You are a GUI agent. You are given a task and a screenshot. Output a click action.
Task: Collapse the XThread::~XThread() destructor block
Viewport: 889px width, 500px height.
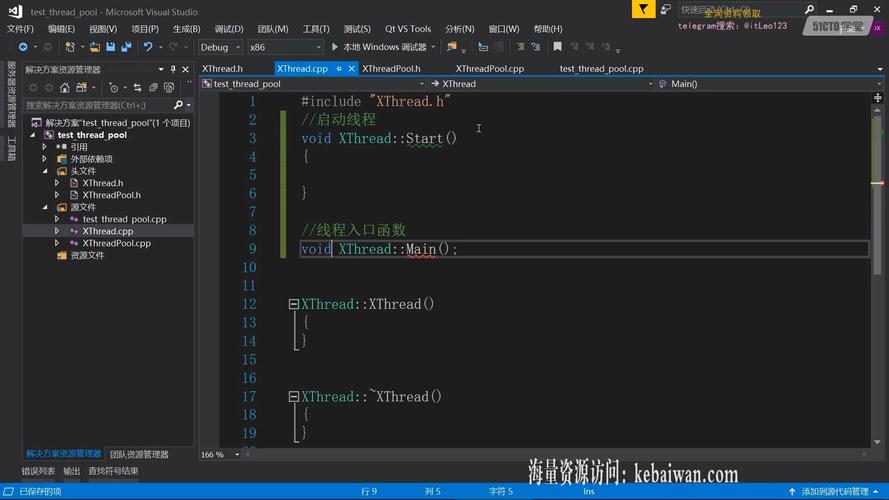[294, 397]
